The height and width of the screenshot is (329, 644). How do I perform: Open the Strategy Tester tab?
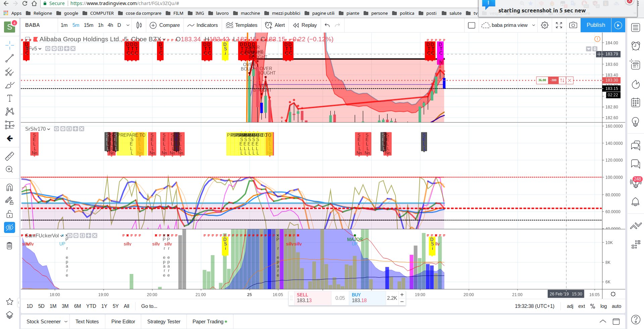(164, 322)
